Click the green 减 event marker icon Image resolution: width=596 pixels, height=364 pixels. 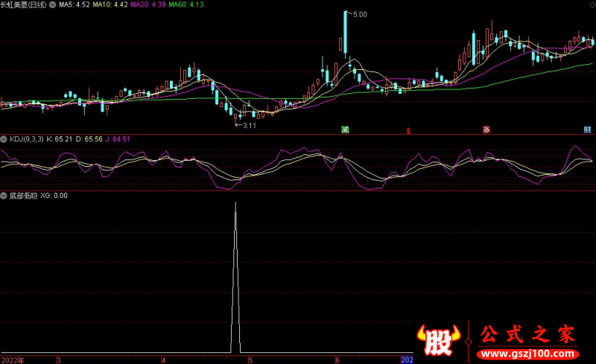(345, 130)
